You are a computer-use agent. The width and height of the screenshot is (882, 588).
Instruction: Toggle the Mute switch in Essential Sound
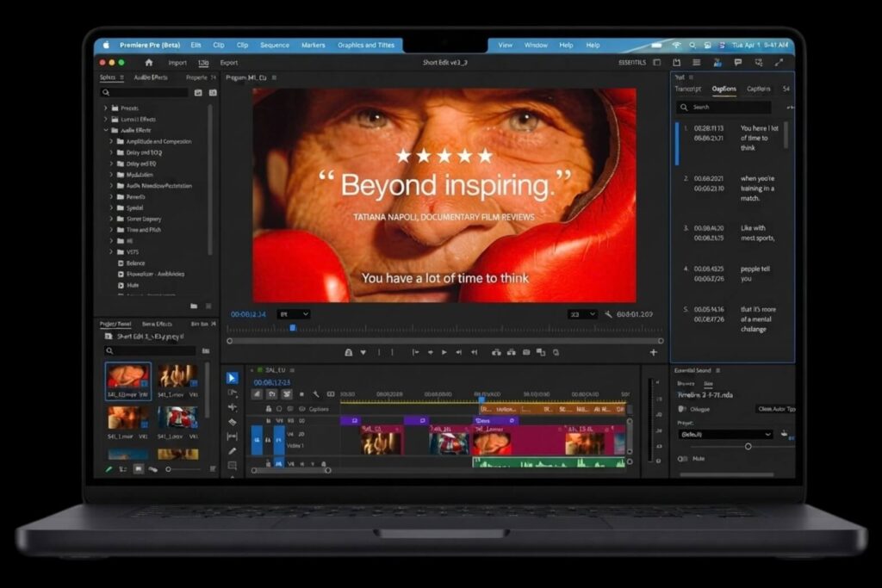pyautogui.click(x=682, y=459)
